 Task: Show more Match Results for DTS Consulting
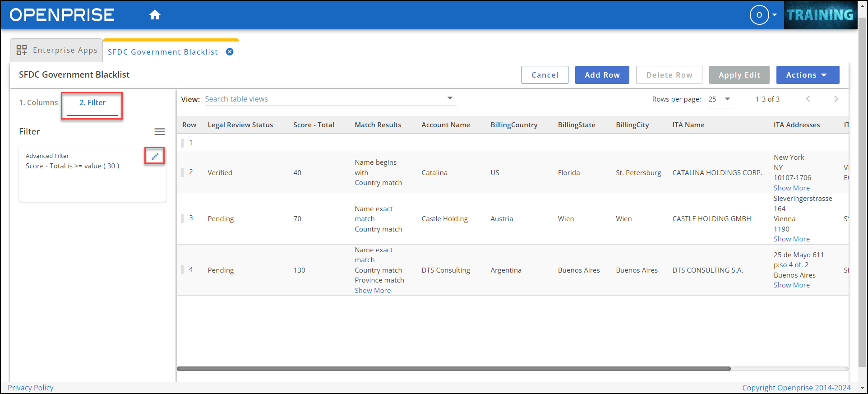[x=373, y=291]
